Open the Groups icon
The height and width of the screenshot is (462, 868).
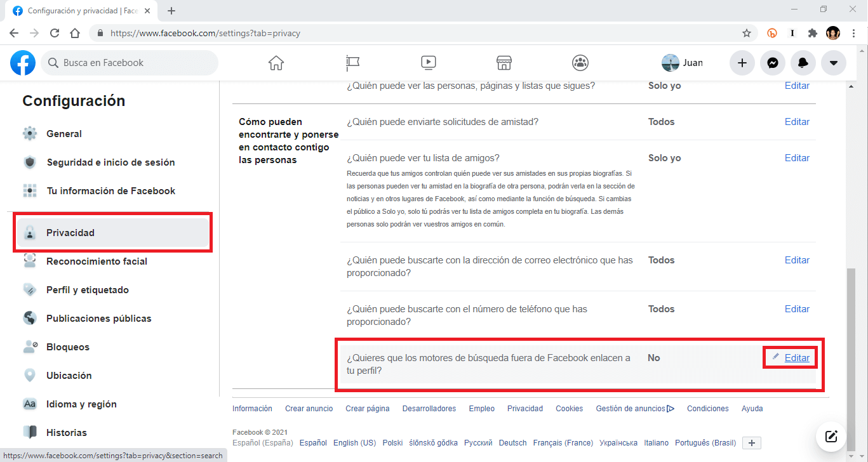click(x=580, y=63)
